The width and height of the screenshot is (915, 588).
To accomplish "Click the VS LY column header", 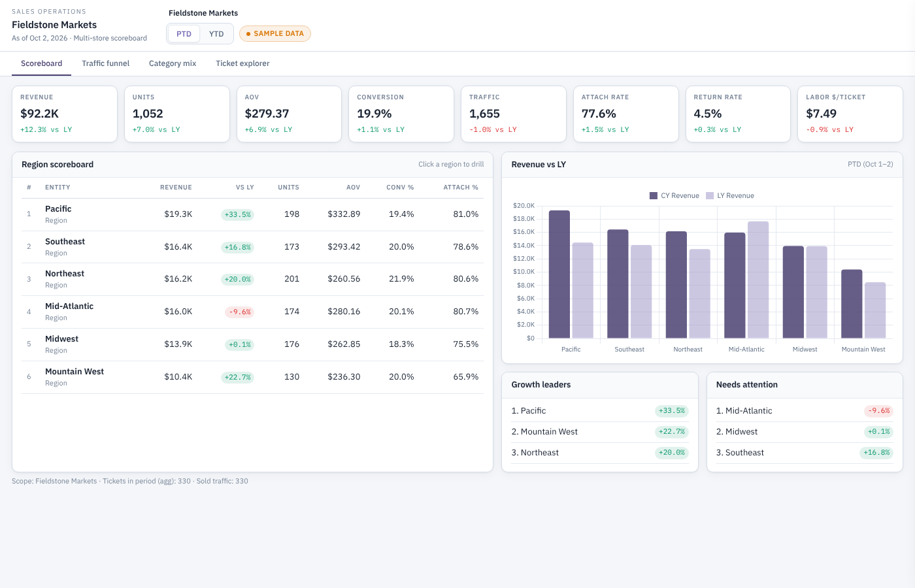I will pos(244,188).
